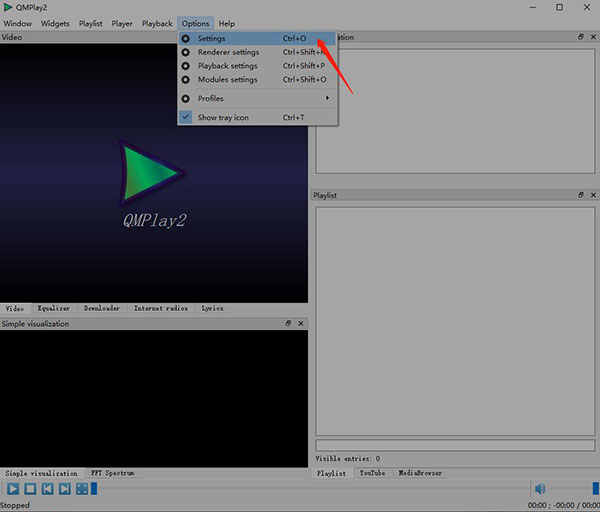Click the seek bar position handle
The height and width of the screenshot is (512, 600).
(x=94, y=489)
